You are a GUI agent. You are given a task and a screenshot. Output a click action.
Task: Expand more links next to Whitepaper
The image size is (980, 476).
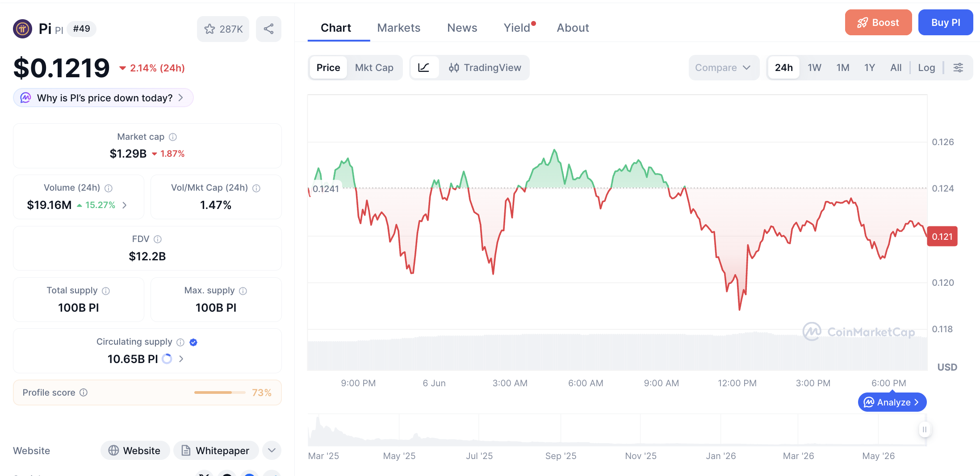click(272, 450)
